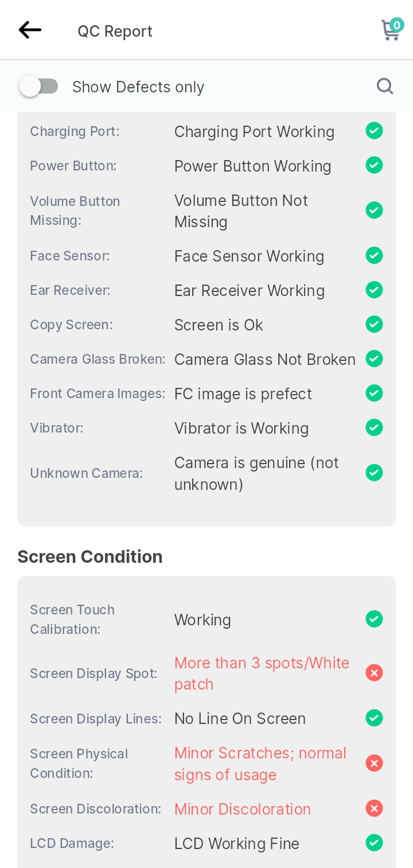
Task: Tap the Show Defects only label
Action: [x=138, y=87]
